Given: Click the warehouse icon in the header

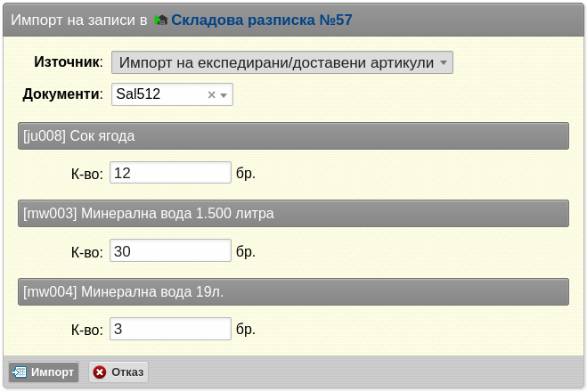Looking at the screenshot, I should point(161,20).
